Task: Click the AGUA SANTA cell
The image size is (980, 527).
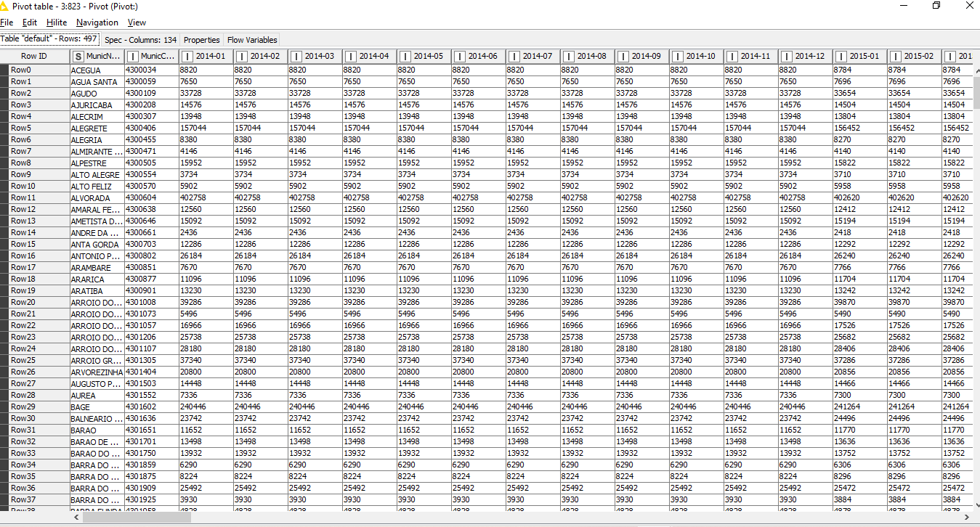Action: coord(97,81)
